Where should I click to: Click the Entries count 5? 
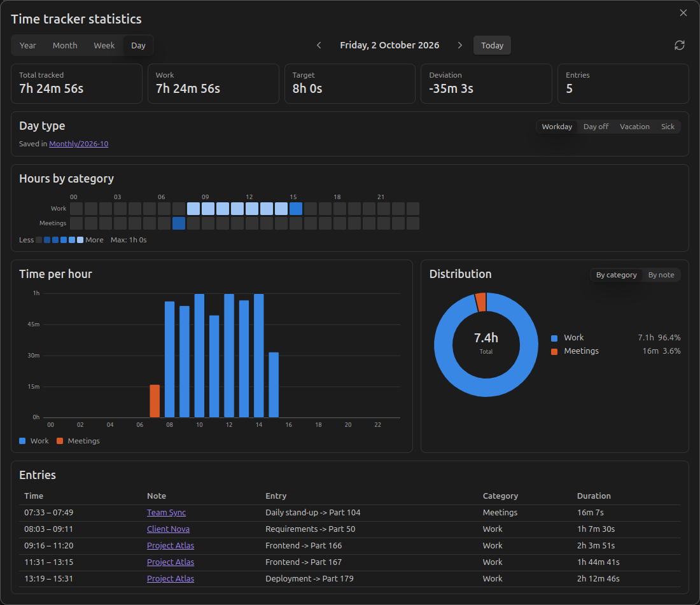[569, 89]
